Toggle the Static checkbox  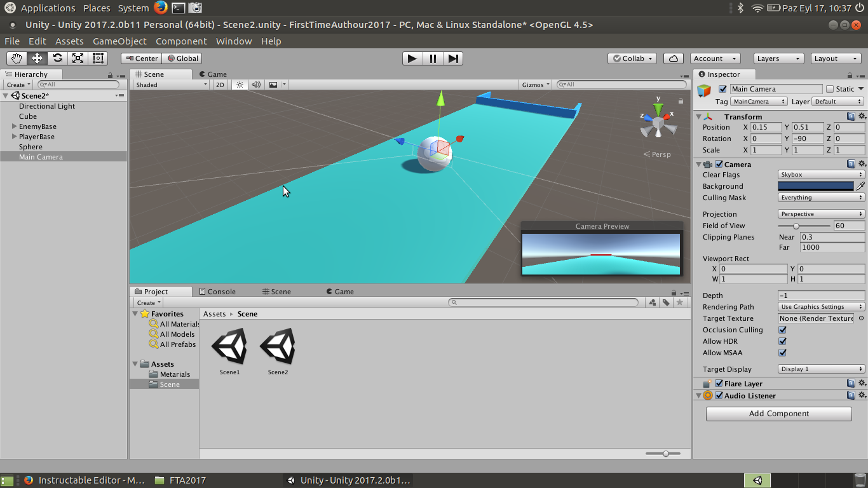pos(829,89)
